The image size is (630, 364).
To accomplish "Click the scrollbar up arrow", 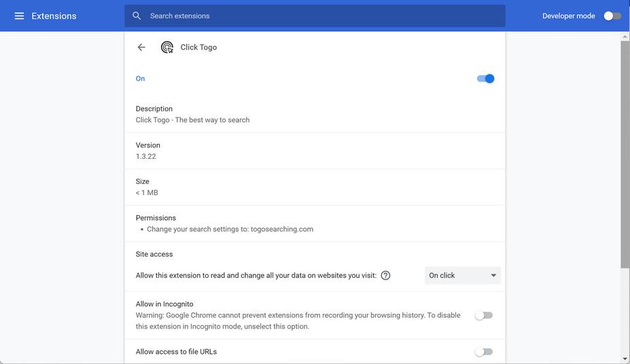I will [x=625, y=37].
